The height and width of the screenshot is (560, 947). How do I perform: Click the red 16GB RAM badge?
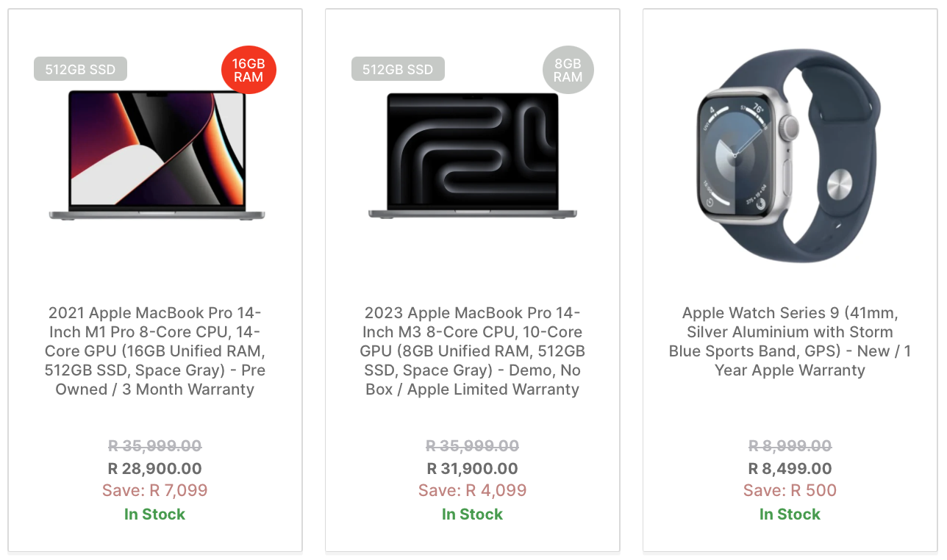pyautogui.click(x=249, y=70)
